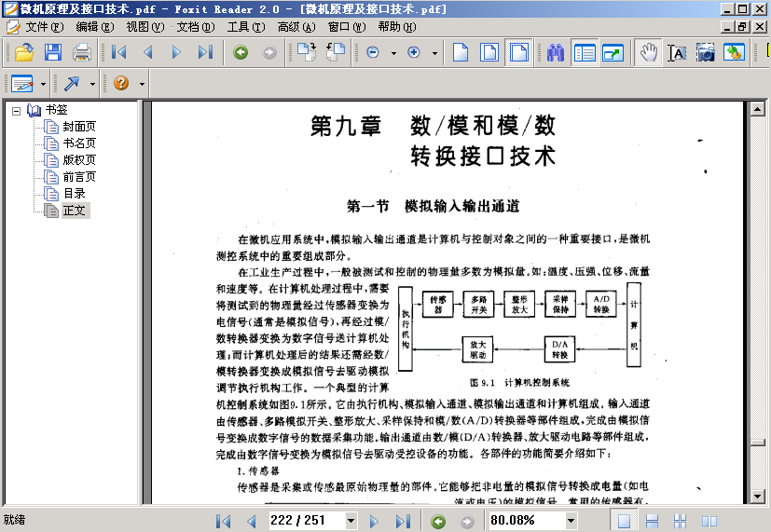This screenshot has height=532, width=771.
Task: Select the Text Select tool
Action: 677,52
